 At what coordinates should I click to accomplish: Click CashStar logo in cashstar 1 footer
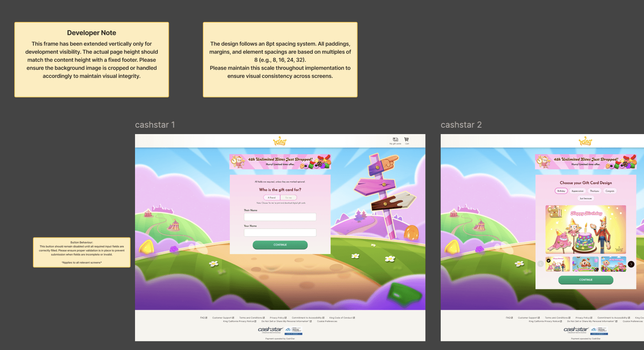(270, 330)
